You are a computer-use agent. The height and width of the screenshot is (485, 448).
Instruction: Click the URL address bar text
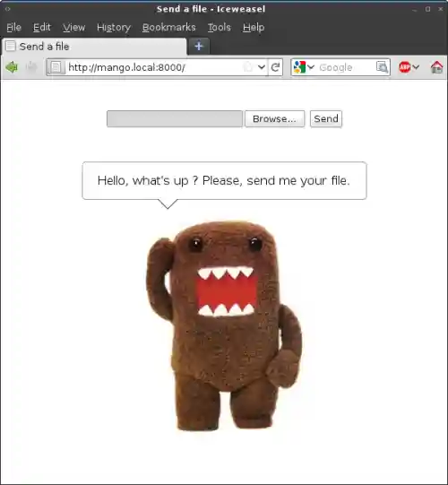[x=126, y=67]
